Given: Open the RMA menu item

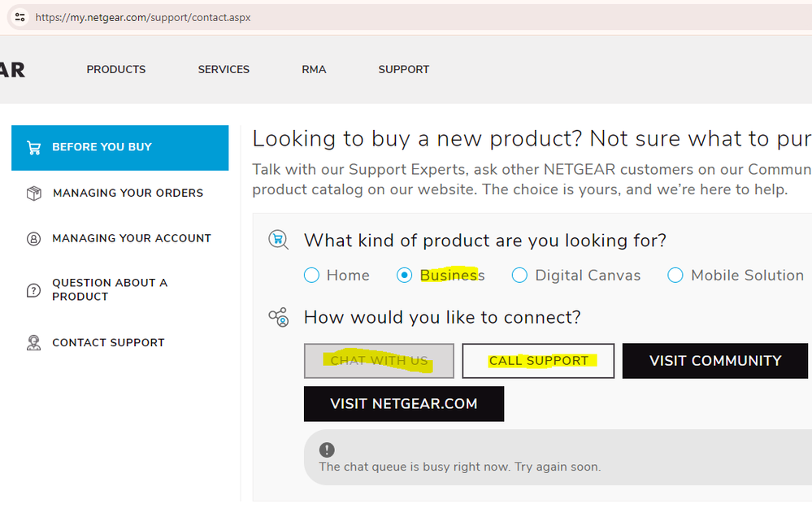Looking at the screenshot, I should 314,70.
